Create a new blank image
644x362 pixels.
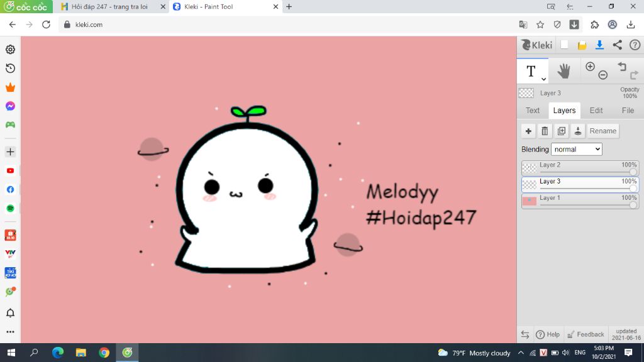tap(564, 45)
